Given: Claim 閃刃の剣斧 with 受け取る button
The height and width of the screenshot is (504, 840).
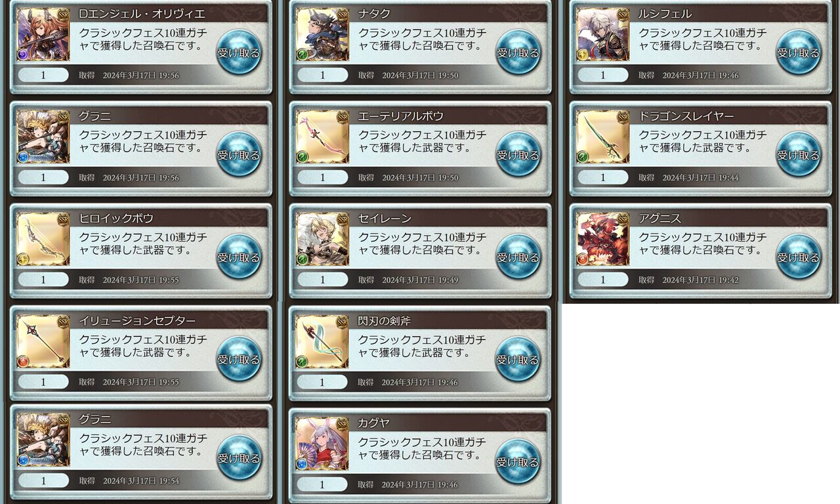Looking at the screenshot, I should [518, 360].
